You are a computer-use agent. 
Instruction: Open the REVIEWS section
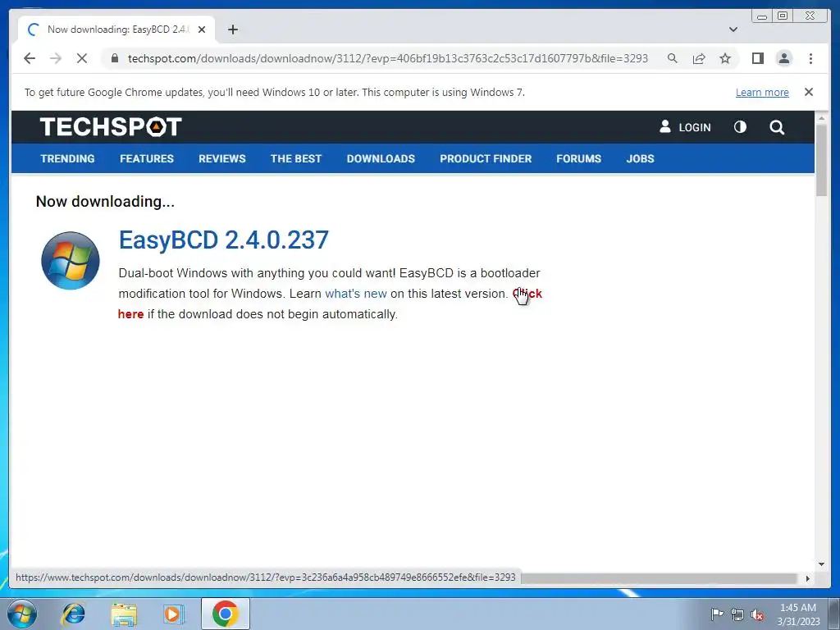coord(221,158)
